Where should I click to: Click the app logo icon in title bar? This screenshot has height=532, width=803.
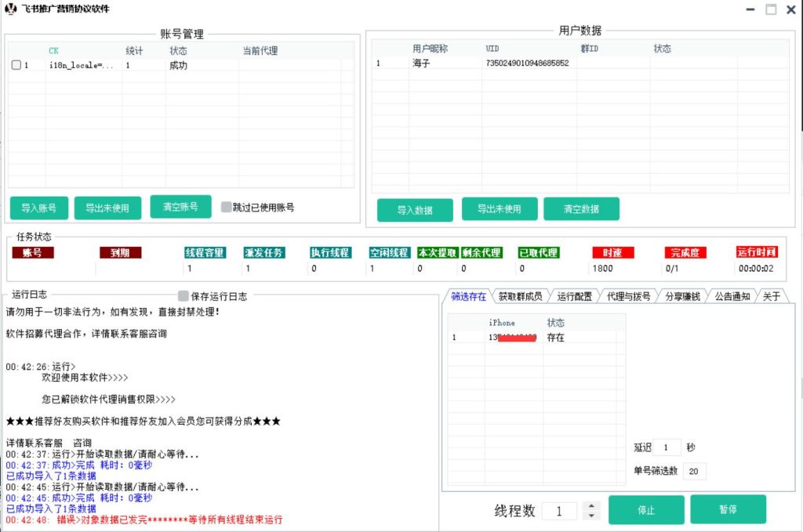click(x=10, y=9)
